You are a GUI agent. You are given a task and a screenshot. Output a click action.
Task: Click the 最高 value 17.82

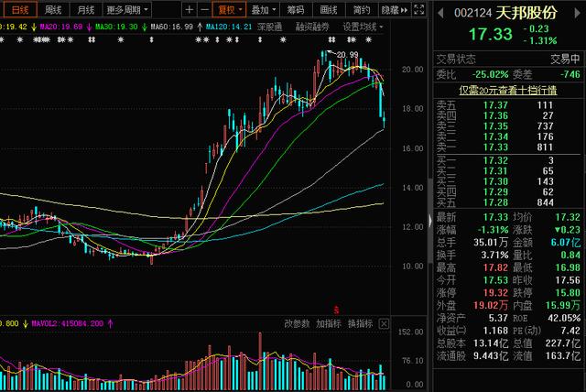point(495,267)
